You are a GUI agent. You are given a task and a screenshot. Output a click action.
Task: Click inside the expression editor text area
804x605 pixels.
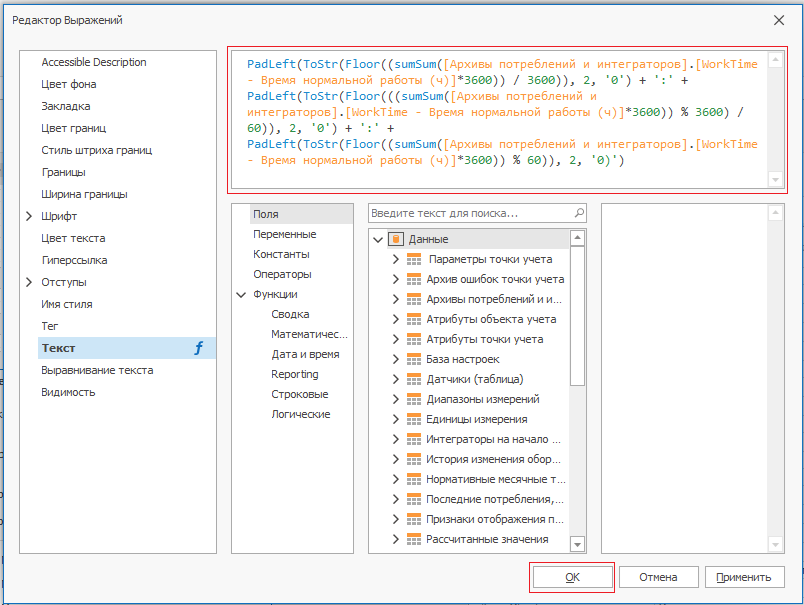pos(500,120)
